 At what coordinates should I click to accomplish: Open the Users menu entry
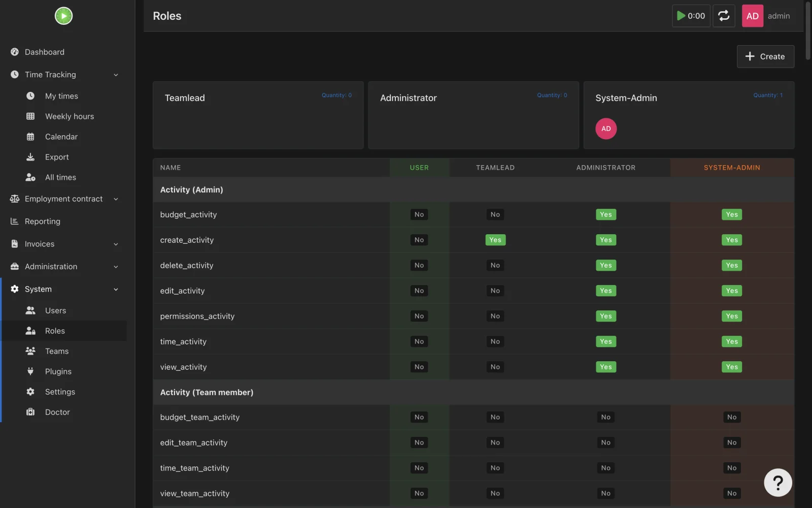(x=63, y=310)
